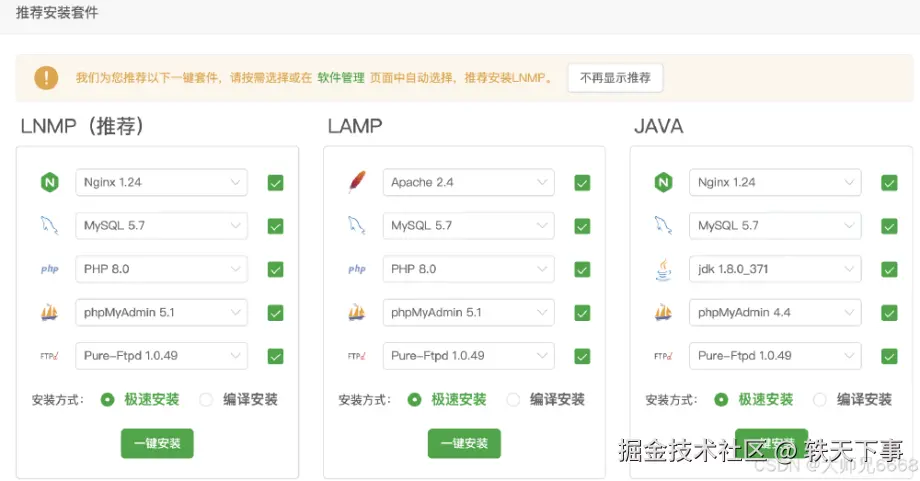Click the FTP icon in the LAMP panel
The width and height of the screenshot is (920, 481).
click(x=356, y=356)
